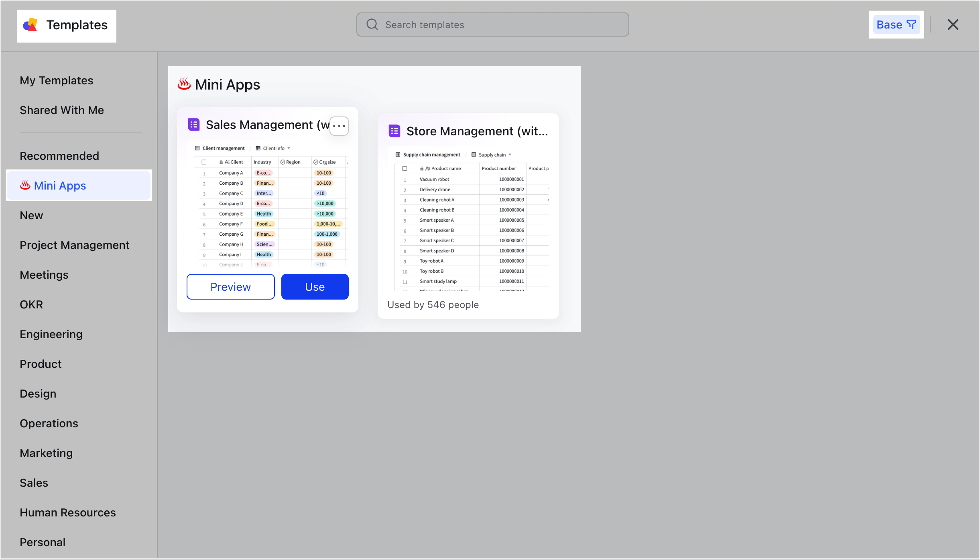
Task: Click the Templates logo icon
Action: tap(30, 25)
